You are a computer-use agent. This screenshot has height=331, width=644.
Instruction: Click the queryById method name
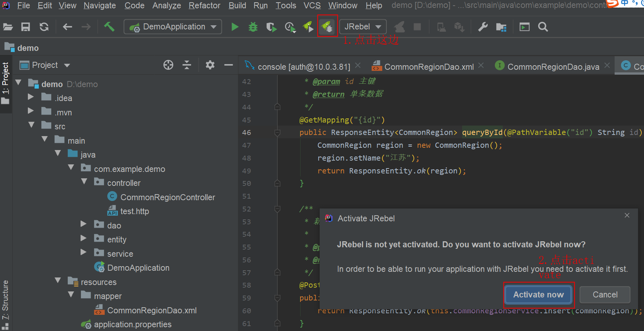482,132
